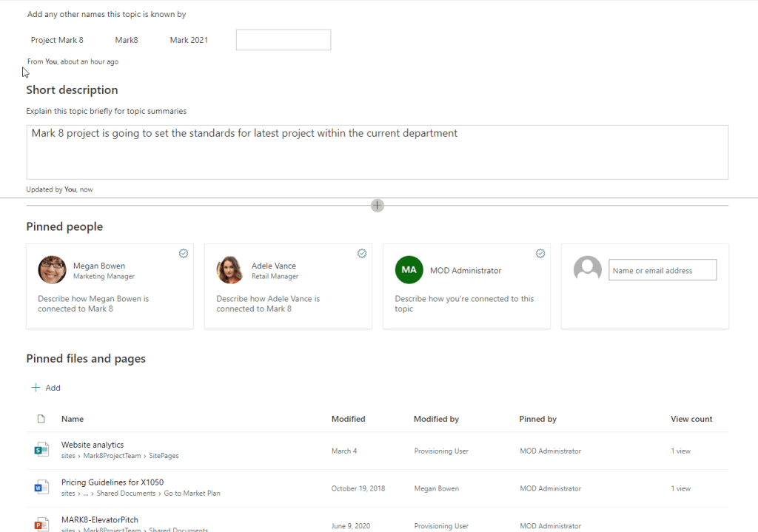Click the verified badge on MOD Administrator's card
Viewport: 758px width, 532px height.
[x=540, y=253]
